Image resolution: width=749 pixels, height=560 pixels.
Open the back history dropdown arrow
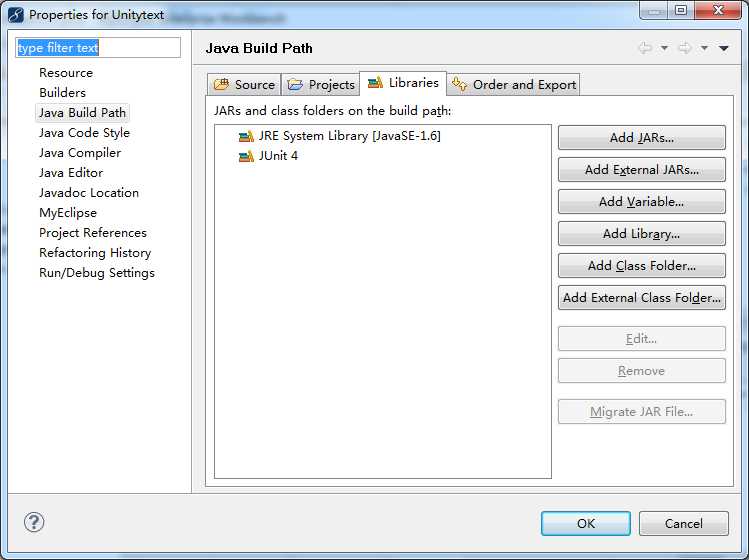664,48
